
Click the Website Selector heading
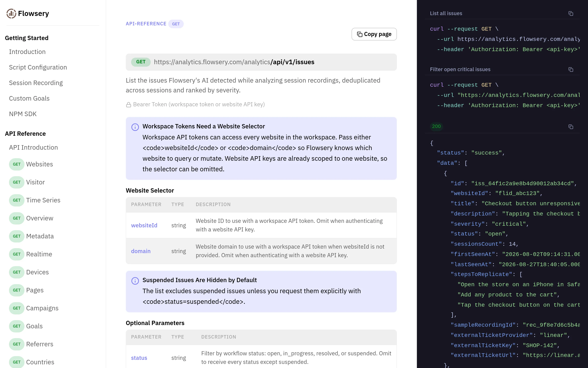pyautogui.click(x=150, y=191)
